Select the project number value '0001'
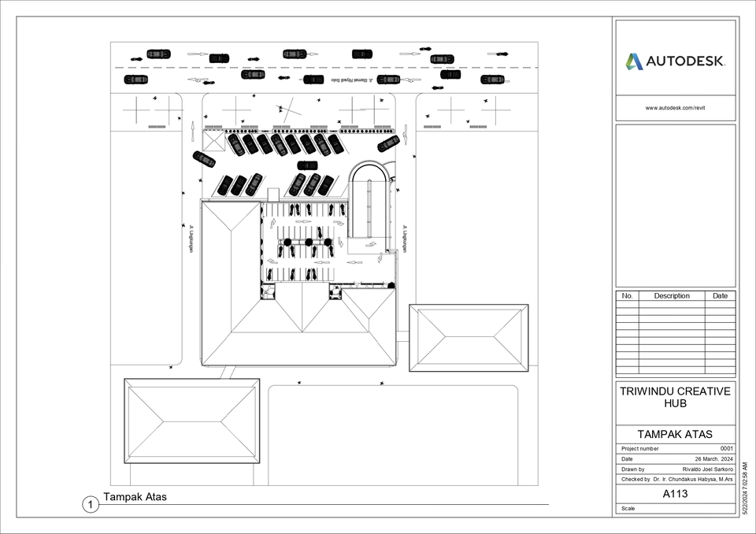The image size is (756, 534). coord(727,449)
